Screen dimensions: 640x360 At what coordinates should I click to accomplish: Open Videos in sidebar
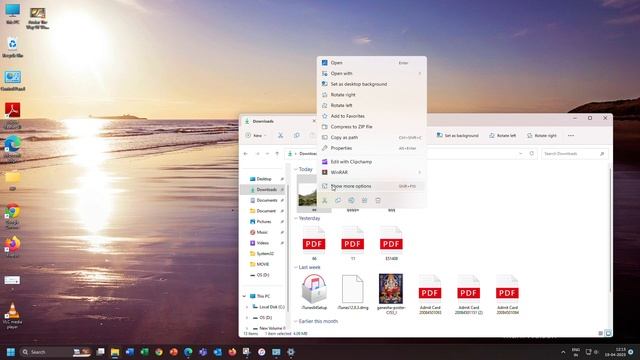click(x=262, y=243)
